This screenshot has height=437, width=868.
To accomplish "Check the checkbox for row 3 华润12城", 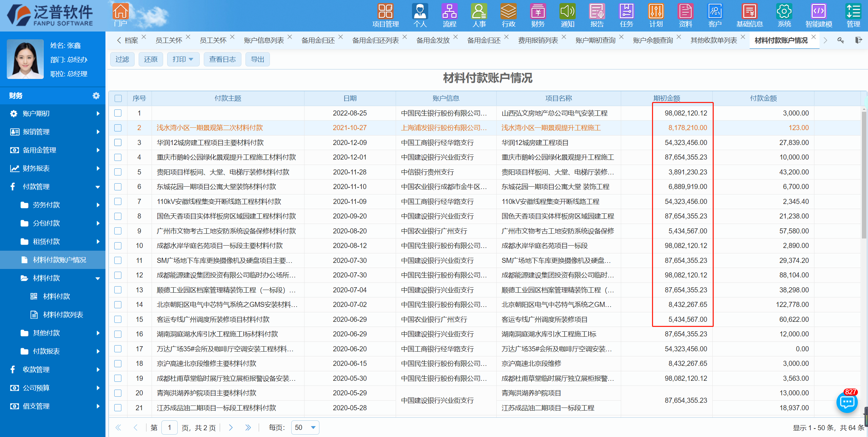I will pos(118,143).
